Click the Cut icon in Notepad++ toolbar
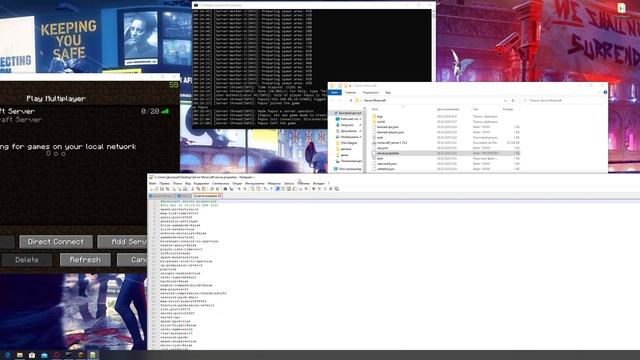The height and width of the screenshot is (360, 640). [193, 189]
